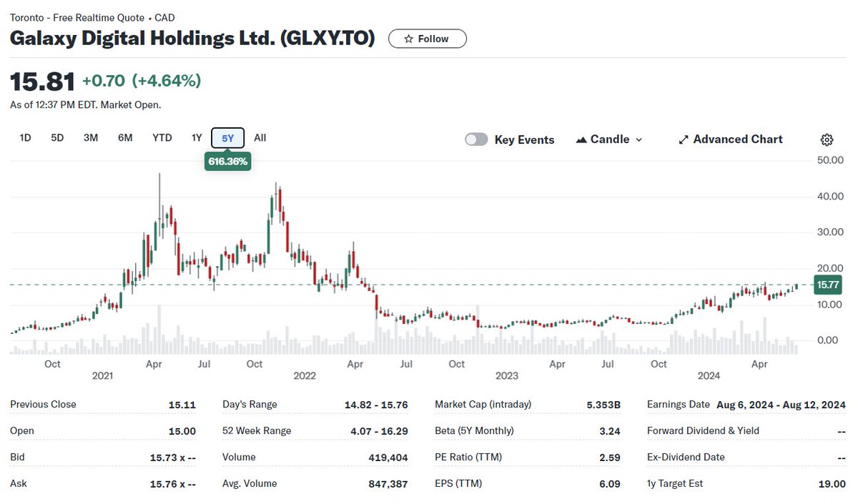Click the Follow star button
This screenshot has width=858, height=504.
428,39
